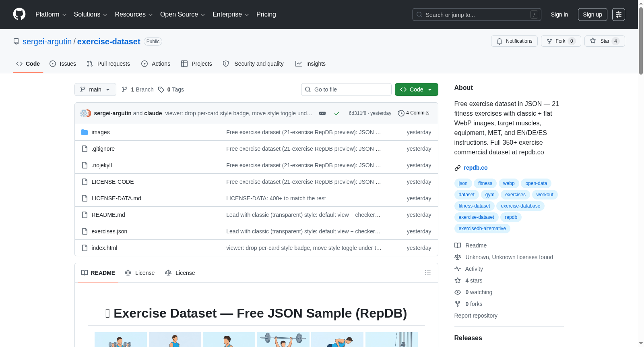The image size is (644, 347).
Task: Switch to the Issues tab
Action: (63, 64)
